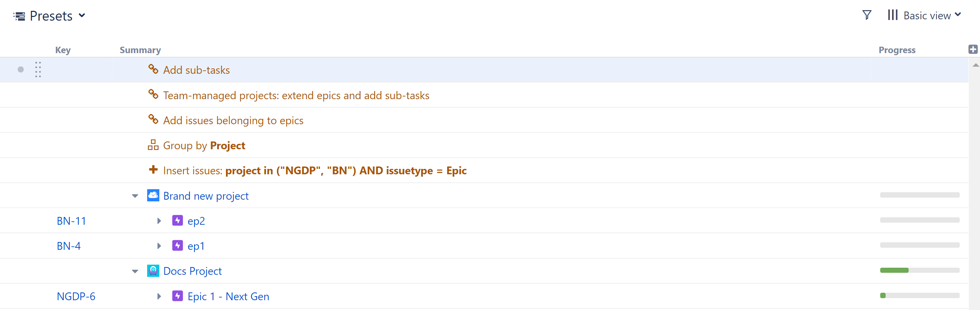Collapse the Brand new project group
Viewport: 980px width, 310px height.
click(x=135, y=196)
